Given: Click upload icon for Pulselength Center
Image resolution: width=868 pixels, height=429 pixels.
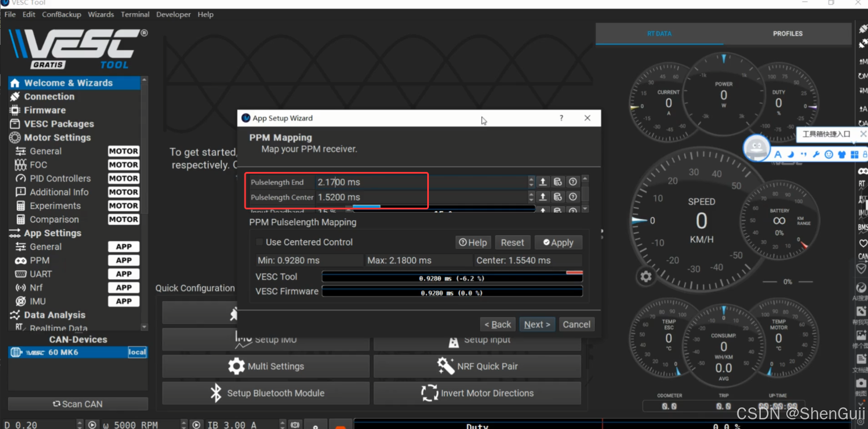Looking at the screenshot, I should (x=543, y=197).
